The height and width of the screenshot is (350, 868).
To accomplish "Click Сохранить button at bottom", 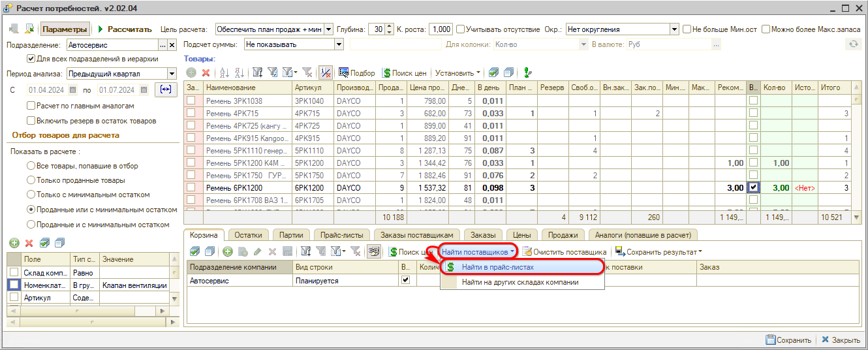I will click(788, 340).
